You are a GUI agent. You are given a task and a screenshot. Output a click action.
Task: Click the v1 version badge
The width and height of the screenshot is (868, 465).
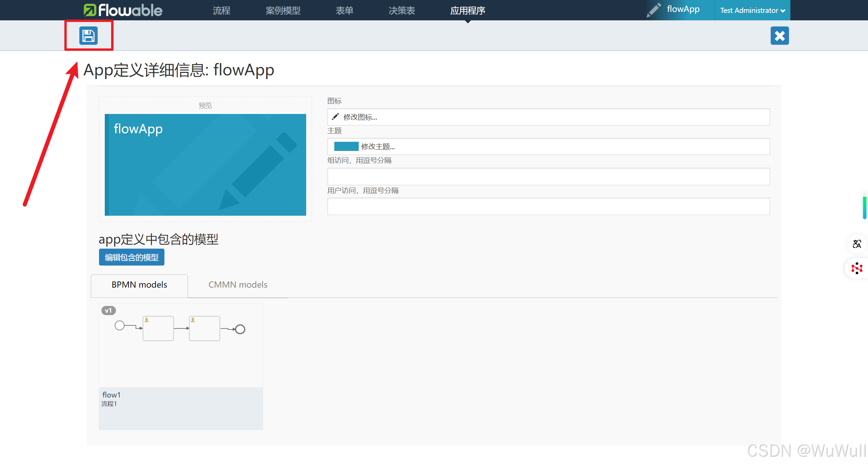click(108, 310)
